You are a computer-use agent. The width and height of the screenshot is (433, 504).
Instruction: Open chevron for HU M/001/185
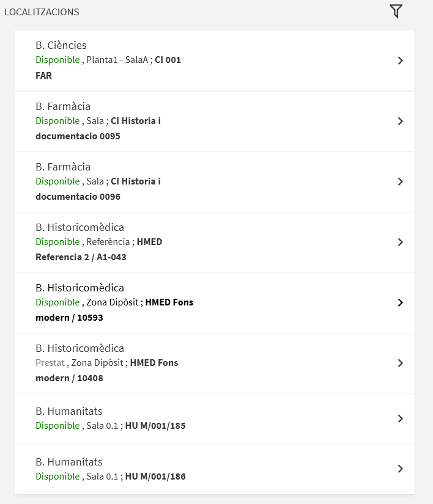(x=400, y=418)
